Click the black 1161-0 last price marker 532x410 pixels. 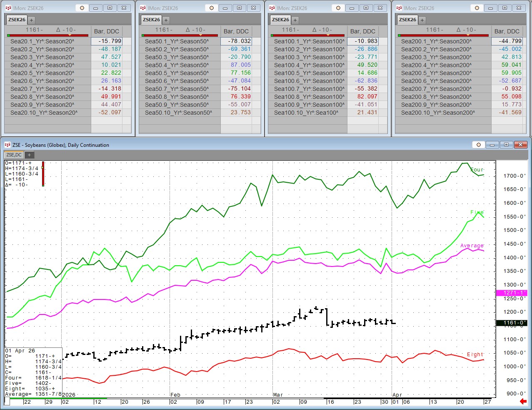pos(512,323)
